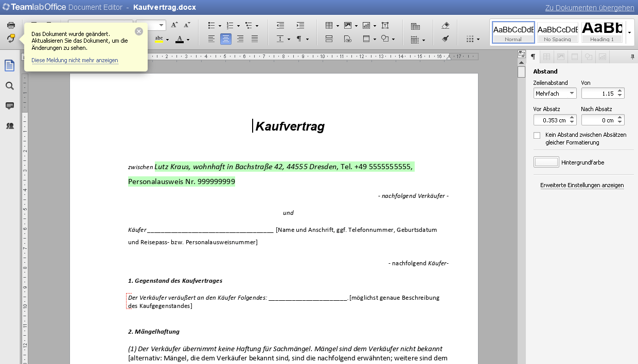Click Erweiterte Einstellungen anzeigen link

(x=582, y=185)
